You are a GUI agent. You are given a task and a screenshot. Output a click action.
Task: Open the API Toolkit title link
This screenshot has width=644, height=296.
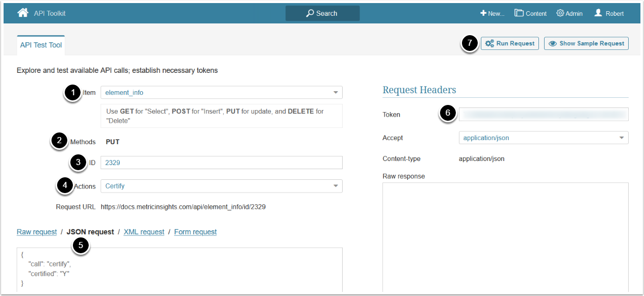point(49,13)
